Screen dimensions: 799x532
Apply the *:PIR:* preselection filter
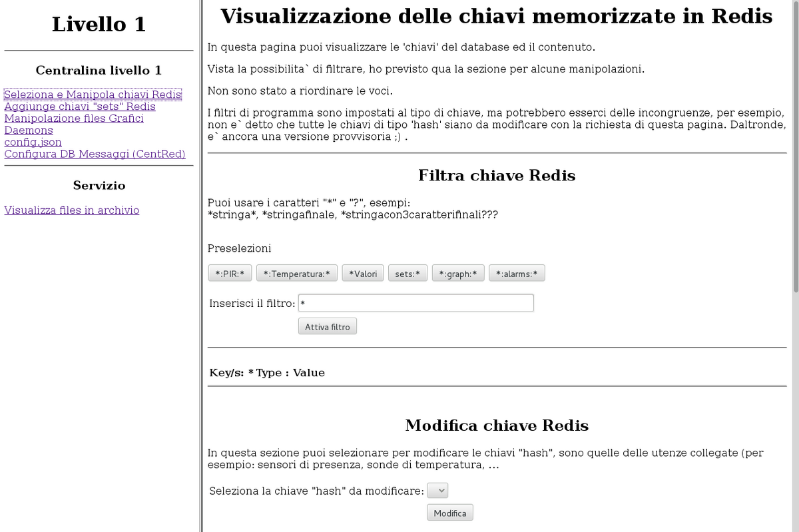click(230, 274)
